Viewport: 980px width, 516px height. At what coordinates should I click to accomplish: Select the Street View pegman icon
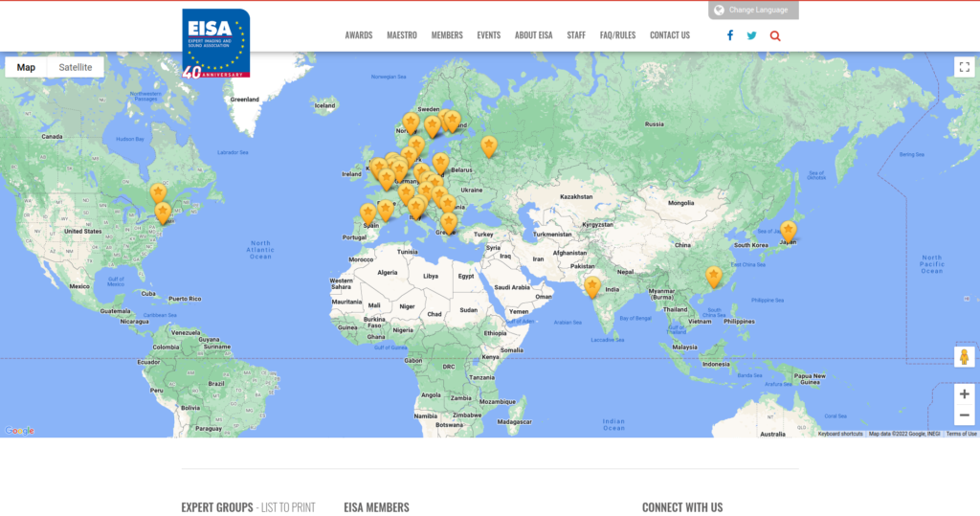[964, 356]
